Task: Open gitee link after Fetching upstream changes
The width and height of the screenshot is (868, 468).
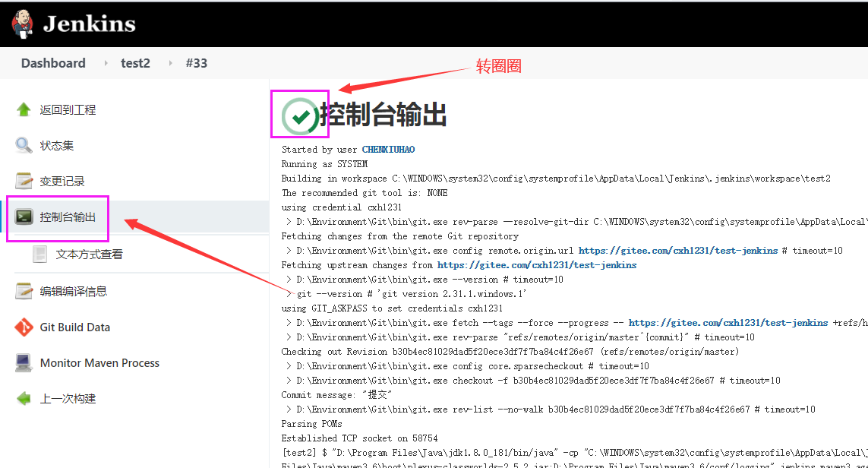Action: coord(537,265)
